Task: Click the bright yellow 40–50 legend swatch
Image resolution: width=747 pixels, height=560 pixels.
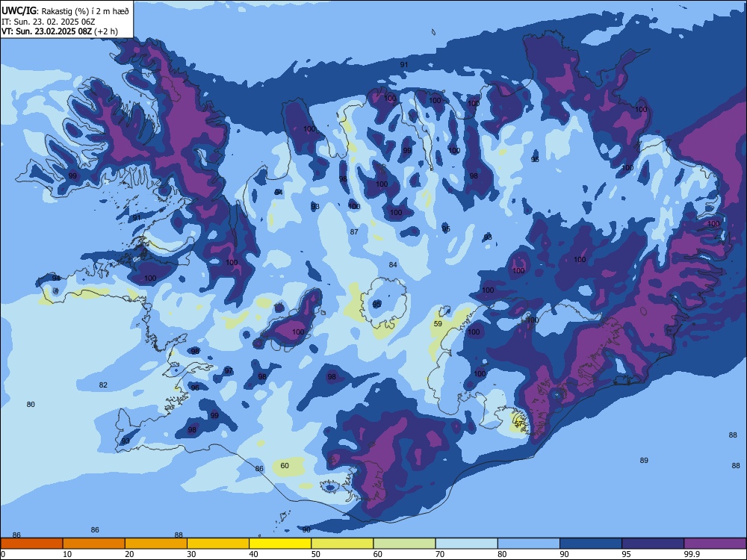Action: tap(280, 544)
